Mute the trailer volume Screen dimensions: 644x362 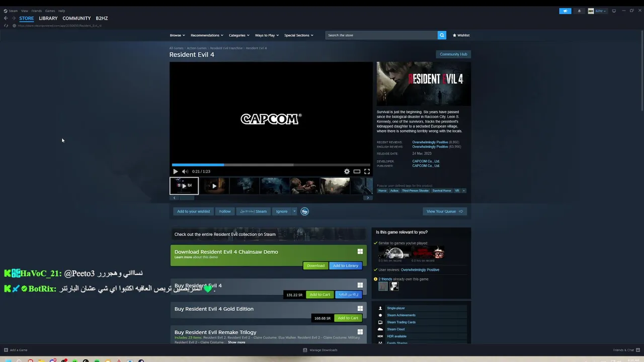[x=185, y=171]
